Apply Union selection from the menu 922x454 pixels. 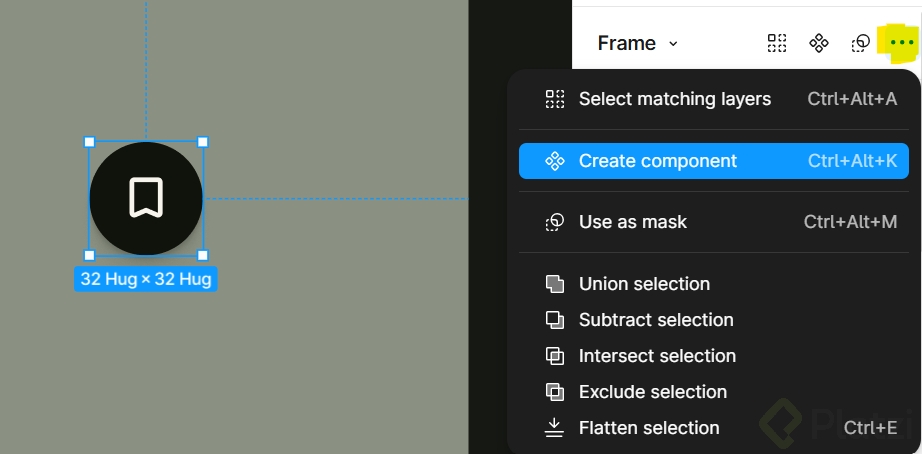pos(644,284)
